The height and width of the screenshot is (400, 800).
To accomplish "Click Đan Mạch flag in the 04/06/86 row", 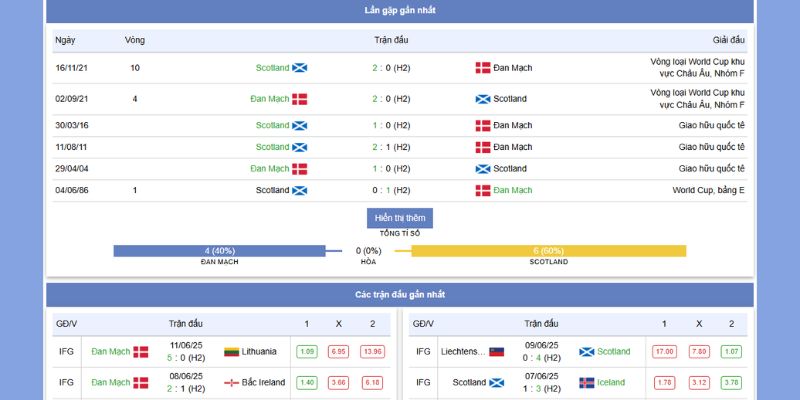I will 483,190.
